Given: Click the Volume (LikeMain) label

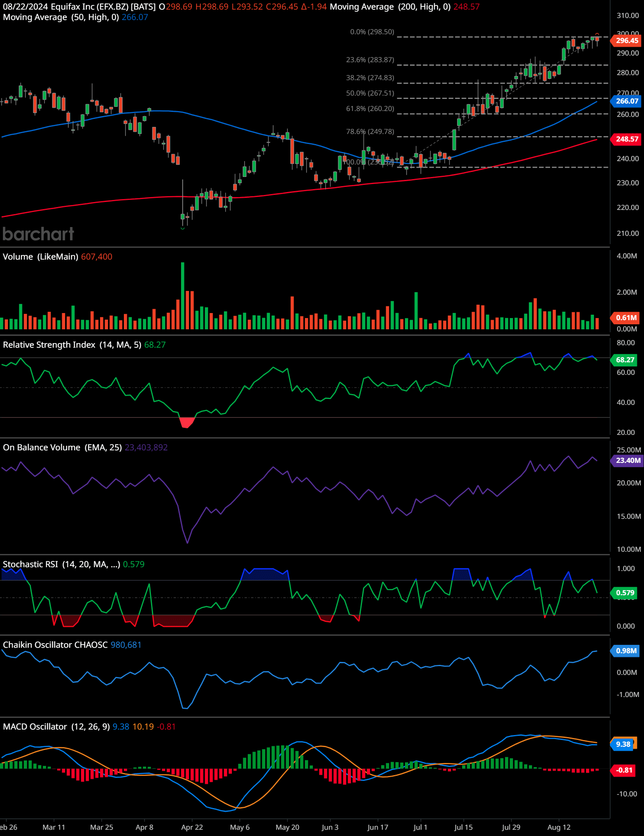Looking at the screenshot, I should (40, 257).
